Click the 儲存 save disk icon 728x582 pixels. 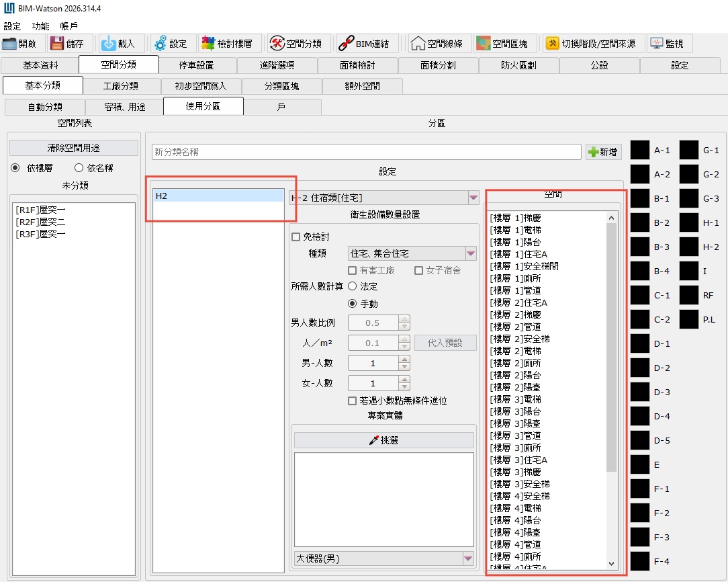[57, 44]
